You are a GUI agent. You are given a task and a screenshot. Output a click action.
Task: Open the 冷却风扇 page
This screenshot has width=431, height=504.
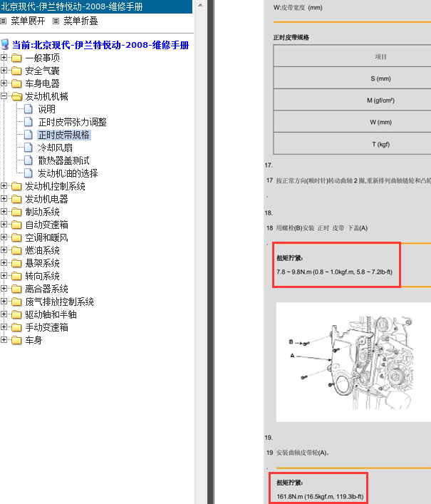(56, 148)
